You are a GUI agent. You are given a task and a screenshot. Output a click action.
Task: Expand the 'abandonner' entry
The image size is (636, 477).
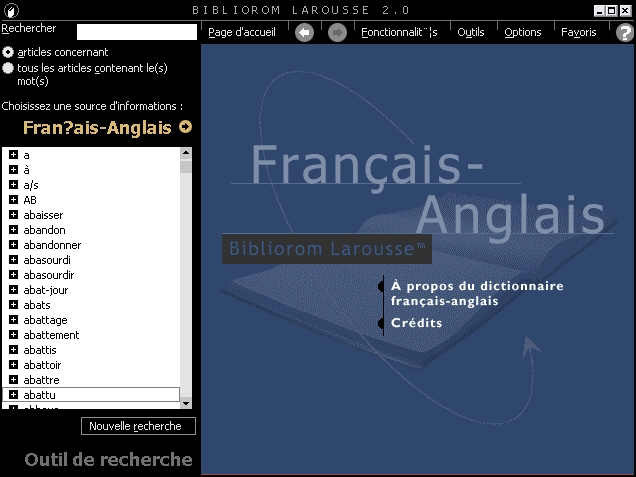[13, 245]
